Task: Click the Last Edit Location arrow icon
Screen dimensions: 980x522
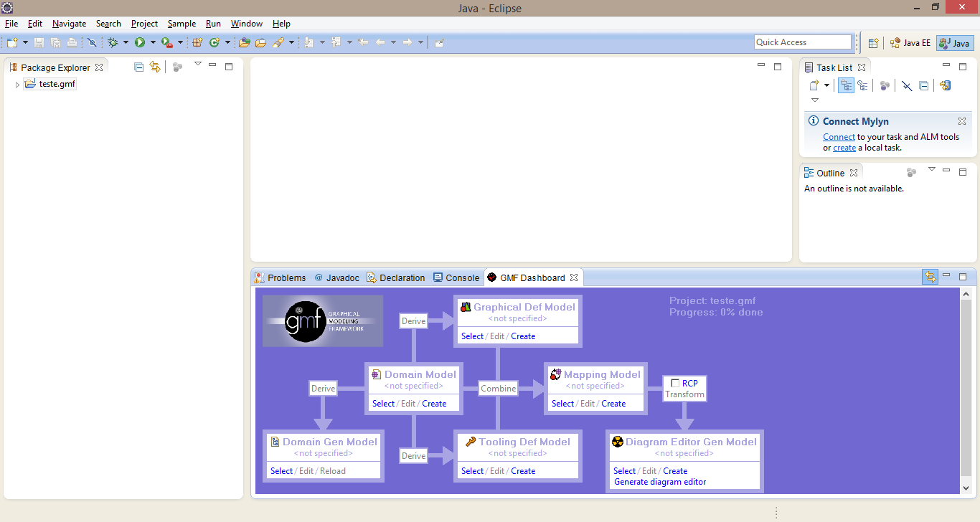Action: pos(363,43)
